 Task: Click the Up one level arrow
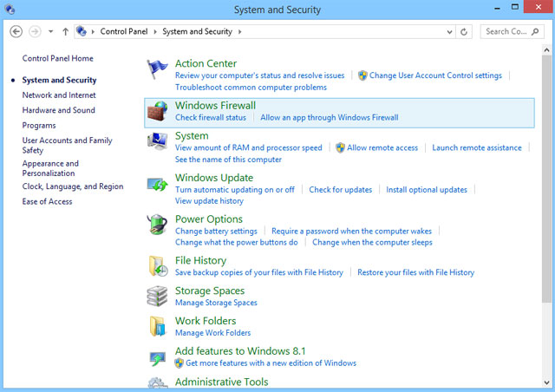pos(65,31)
